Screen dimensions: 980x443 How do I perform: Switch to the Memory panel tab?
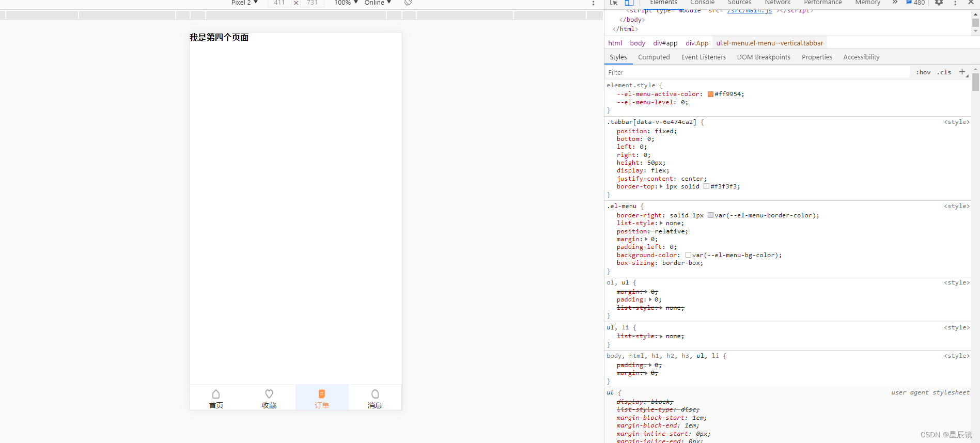point(868,3)
